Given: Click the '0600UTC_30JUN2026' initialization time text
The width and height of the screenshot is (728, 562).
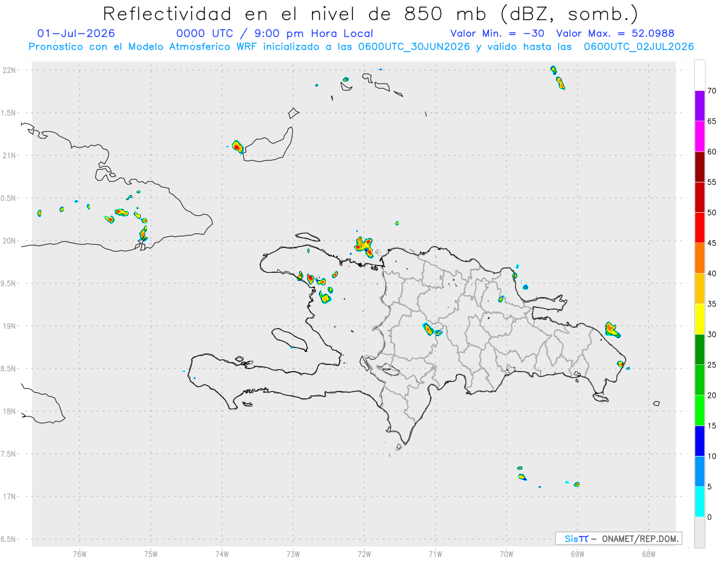Looking at the screenshot, I should [x=414, y=47].
